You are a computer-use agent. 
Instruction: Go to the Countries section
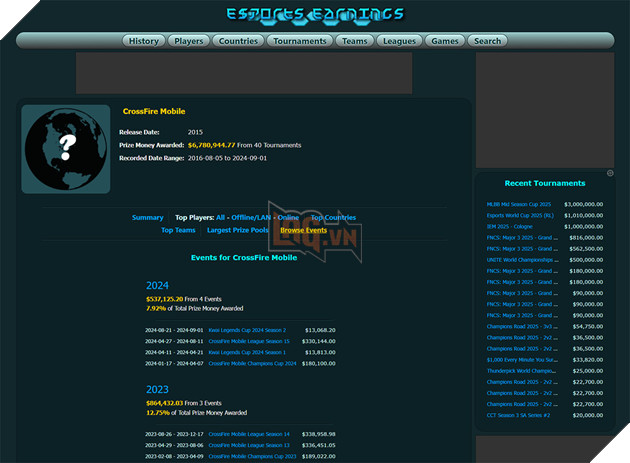[x=238, y=41]
